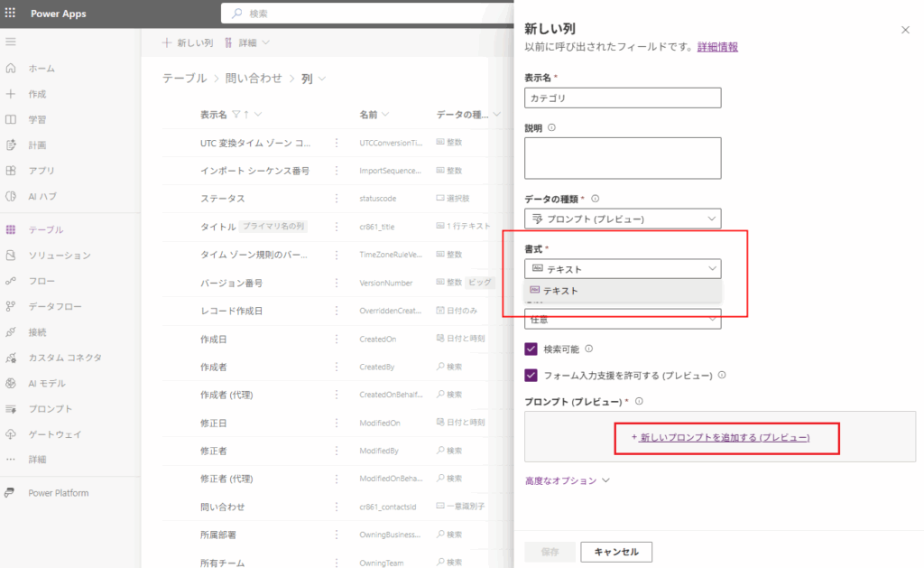The image size is (924, 568).
Task: Go to ソリューション in sidebar
Action: (x=59, y=256)
